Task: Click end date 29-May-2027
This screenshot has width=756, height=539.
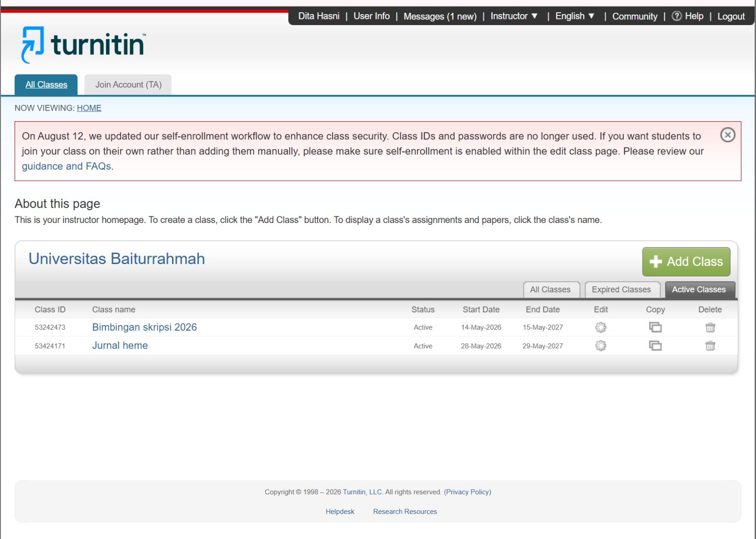Action: coord(542,346)
